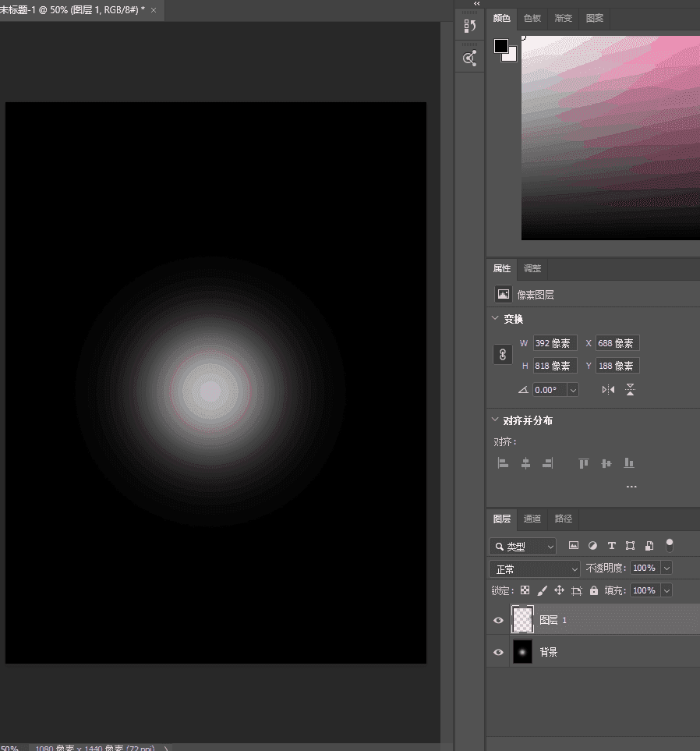This screenshot has width=700, height=751.
Task: Align left edges icon in Properties
Action: [x=504, y=463]
